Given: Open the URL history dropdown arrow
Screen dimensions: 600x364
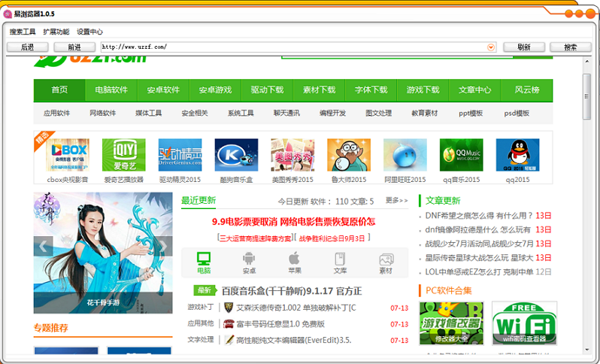Looking at the screenshot, I should tap(490, 47).
